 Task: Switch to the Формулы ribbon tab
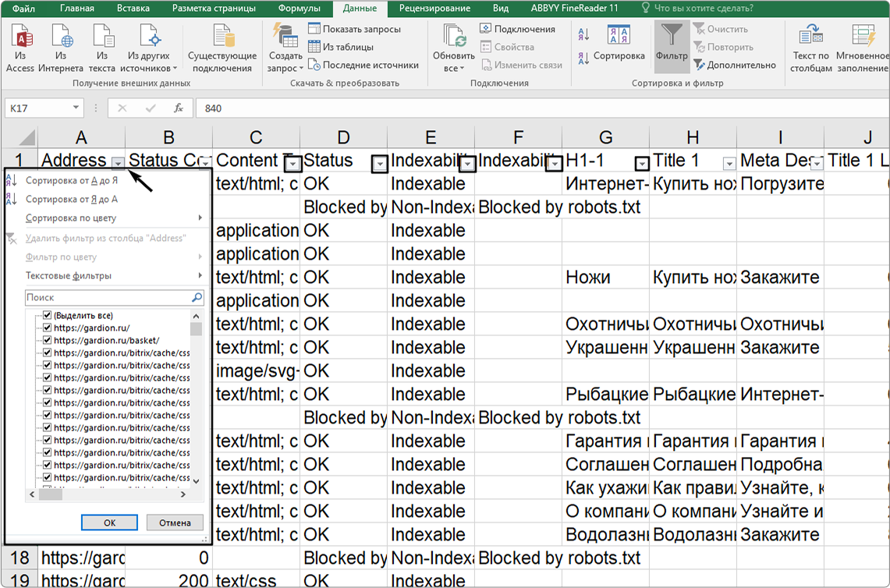[x=299, y=9]
